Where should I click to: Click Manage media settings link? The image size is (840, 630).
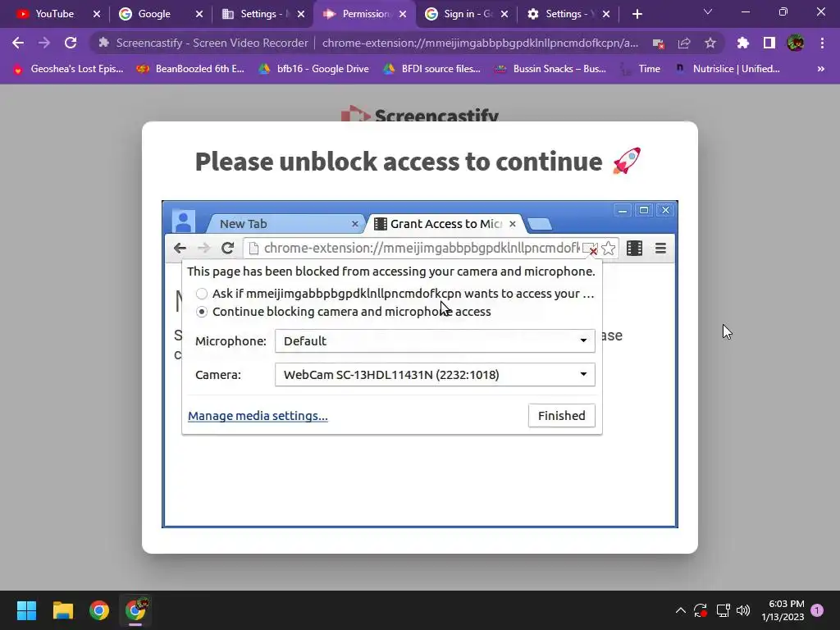258,416
